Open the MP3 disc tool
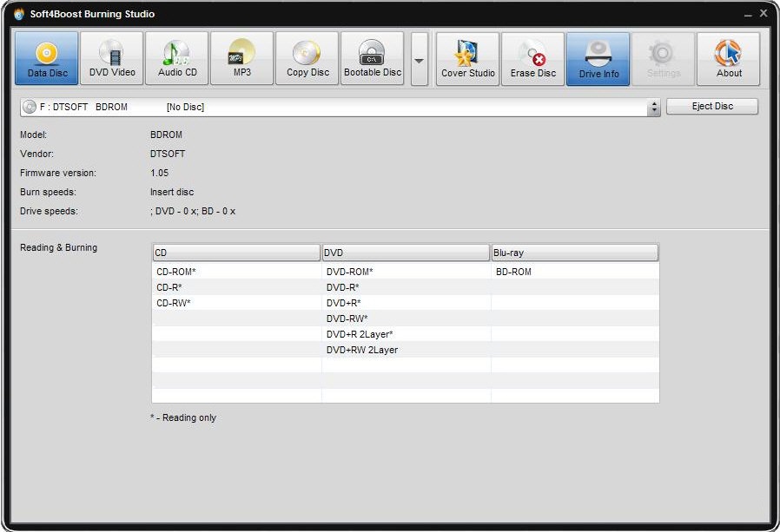This screenshot has width=780, height=532. (x=241, y=59)
